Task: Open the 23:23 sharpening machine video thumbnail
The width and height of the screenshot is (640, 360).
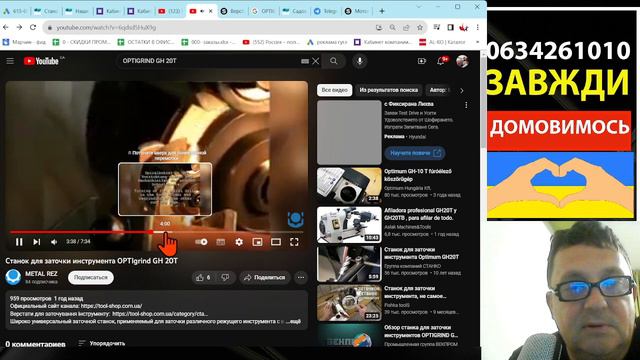Action: [349, 303]
